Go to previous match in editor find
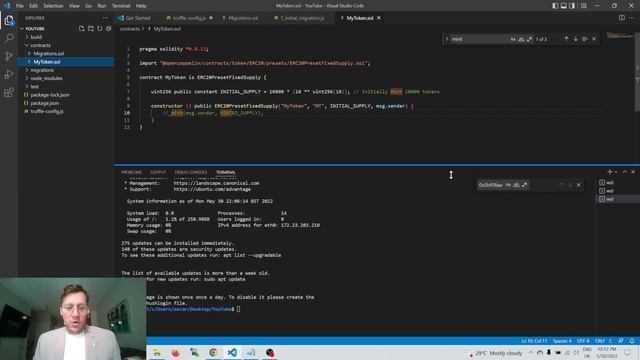The width and height of the screenshot is (640, 360). [566, 39]
